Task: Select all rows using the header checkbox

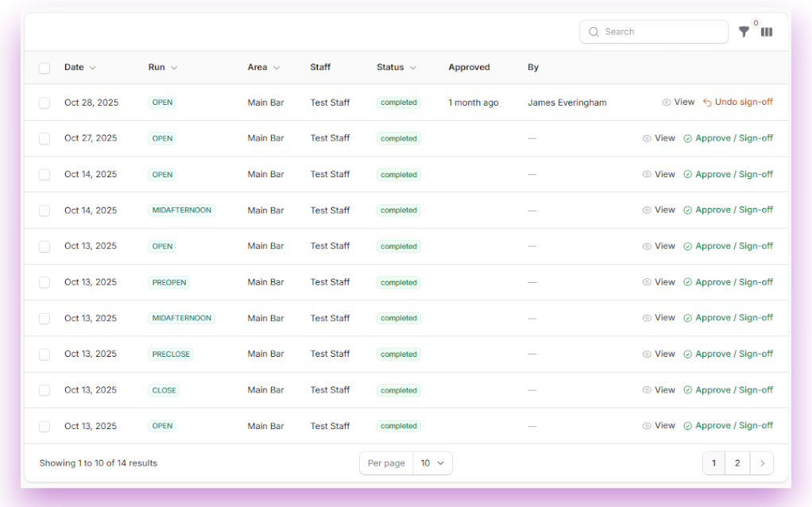Action: pyautogui.click(x=44, y=68)
